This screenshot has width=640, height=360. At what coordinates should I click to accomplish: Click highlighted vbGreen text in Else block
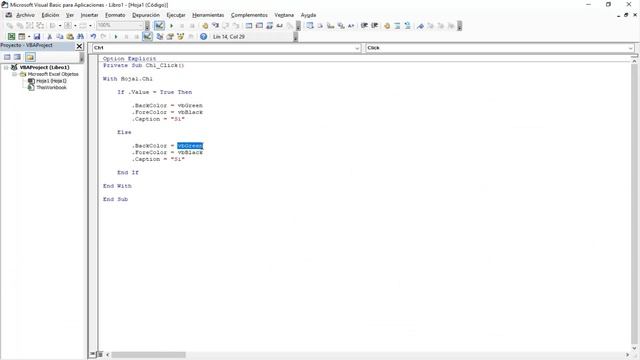(190, 146)
